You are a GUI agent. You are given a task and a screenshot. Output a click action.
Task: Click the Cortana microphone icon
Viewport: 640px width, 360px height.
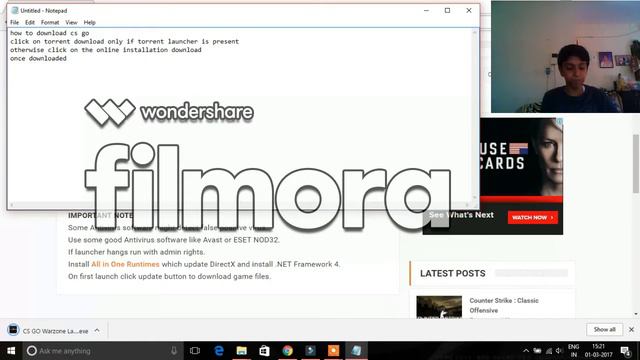[174, 351]
